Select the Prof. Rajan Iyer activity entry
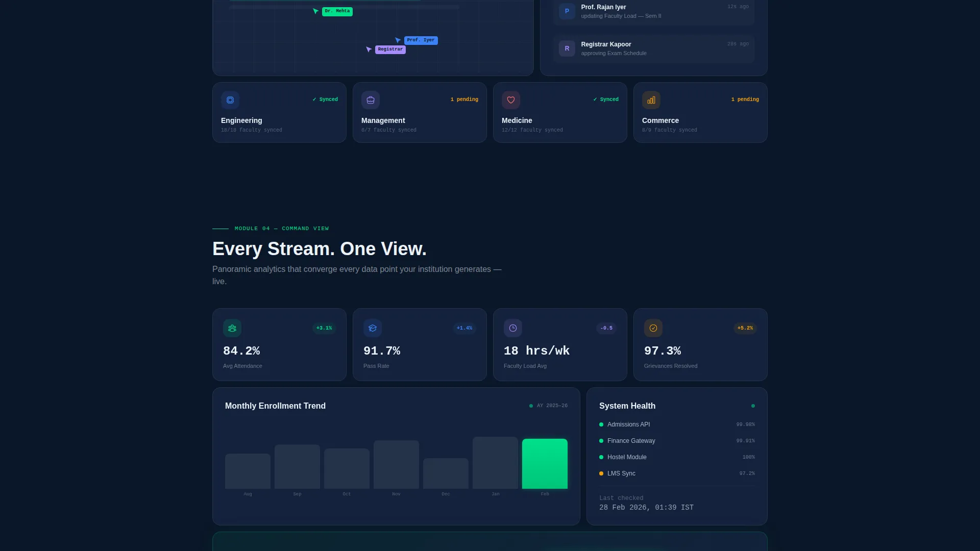Image resolution: width=980 pixels, height=551 pixels. pyautogui.click(x=654, y=11)
